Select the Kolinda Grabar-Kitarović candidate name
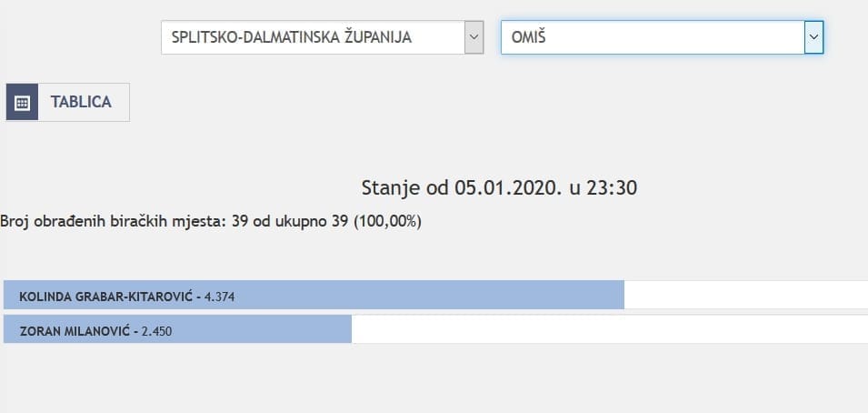The height and width of the screenshot is (413, 868). tap(105, 297)
